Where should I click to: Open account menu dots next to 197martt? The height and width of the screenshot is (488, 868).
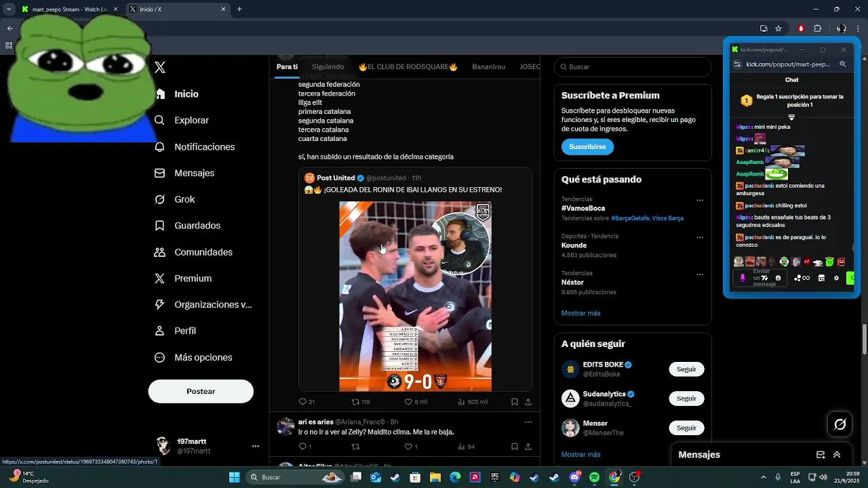[x=256, y=446]
